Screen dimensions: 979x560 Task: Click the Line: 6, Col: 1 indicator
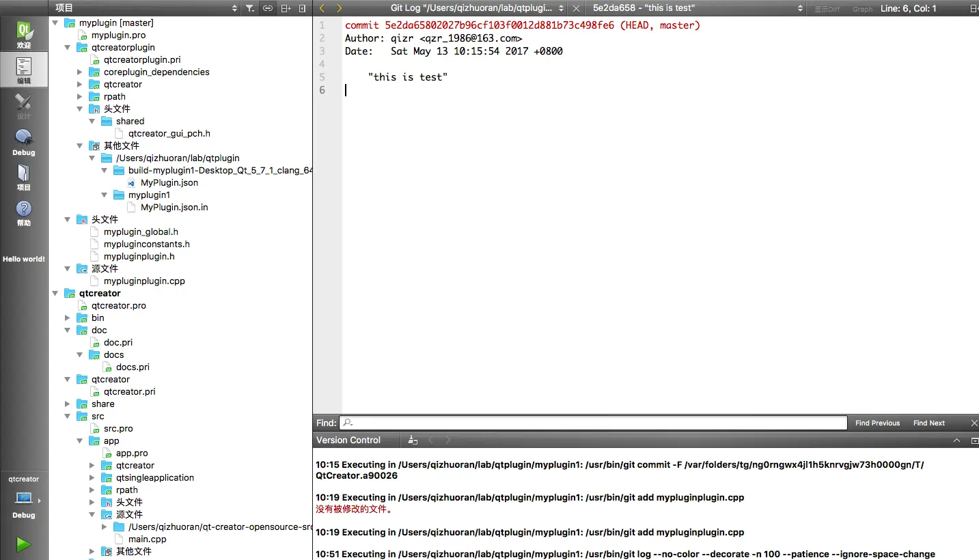click(x=909, y=8)
